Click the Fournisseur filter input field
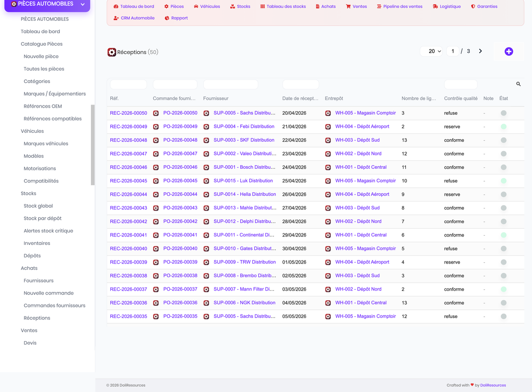The image size is (532, 392). coord(231,84)
